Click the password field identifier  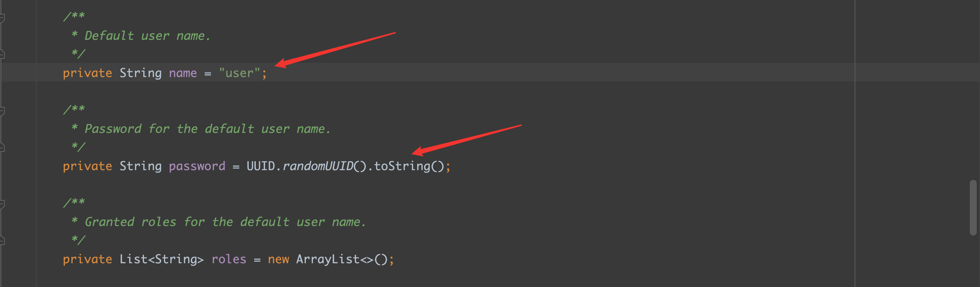pyautogui.click(x=197, y=166)
